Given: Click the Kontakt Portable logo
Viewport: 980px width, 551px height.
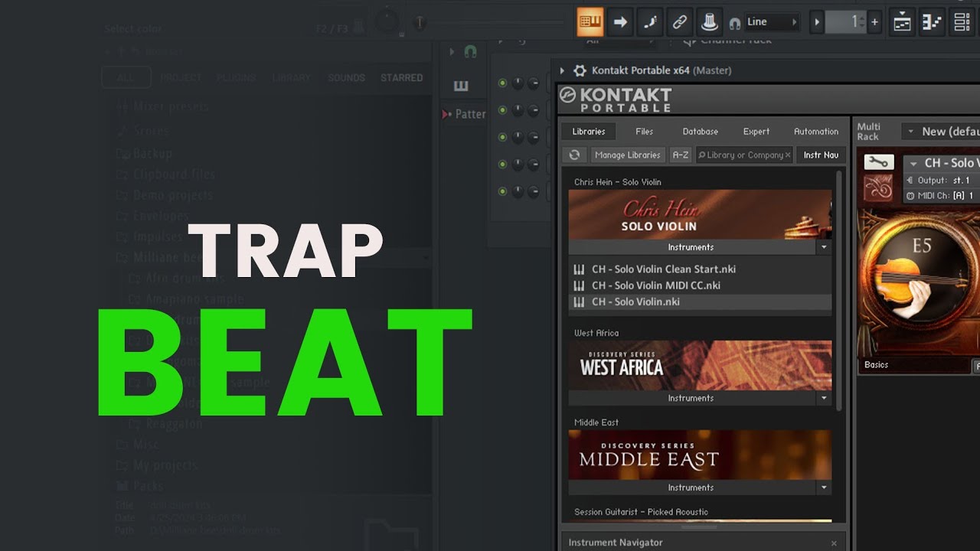Looking at the screenshot, I should coord(616,99).
